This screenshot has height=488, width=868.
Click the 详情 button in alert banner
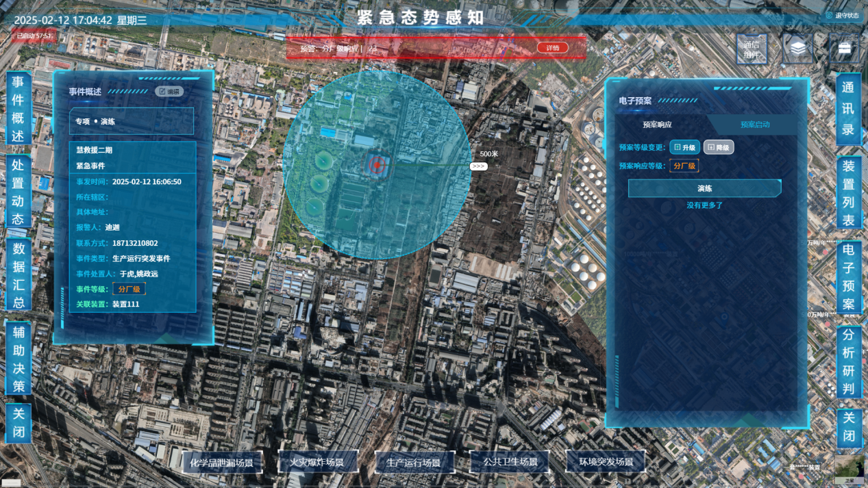point(552,48)
